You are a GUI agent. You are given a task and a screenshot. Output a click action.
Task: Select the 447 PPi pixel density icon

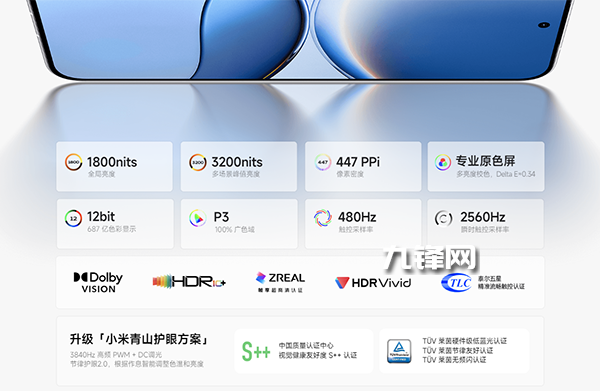point(323,162)
